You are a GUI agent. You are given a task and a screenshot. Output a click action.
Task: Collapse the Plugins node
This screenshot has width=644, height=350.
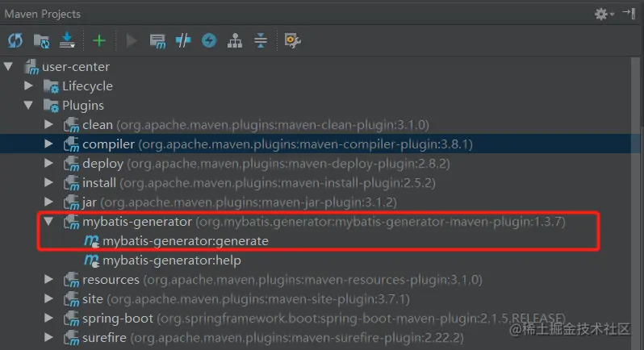point(28,106)
